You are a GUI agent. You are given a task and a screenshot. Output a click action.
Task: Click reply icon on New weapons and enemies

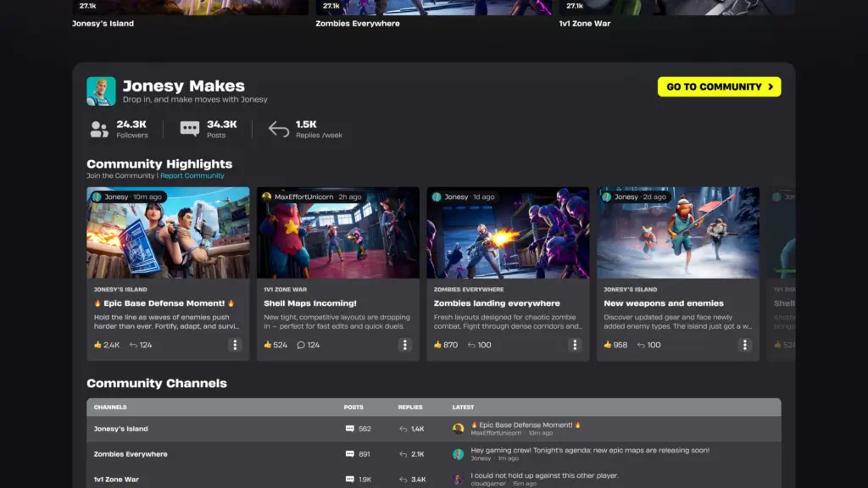click(642, 345)
